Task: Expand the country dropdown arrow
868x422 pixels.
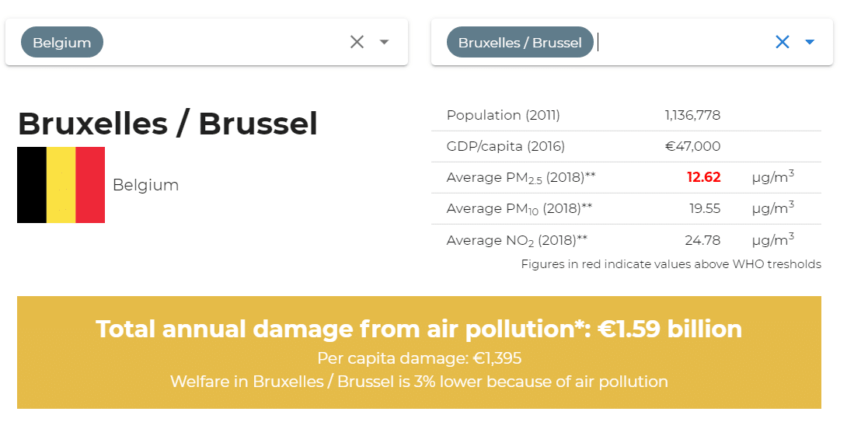Action: tap(384, 42)
